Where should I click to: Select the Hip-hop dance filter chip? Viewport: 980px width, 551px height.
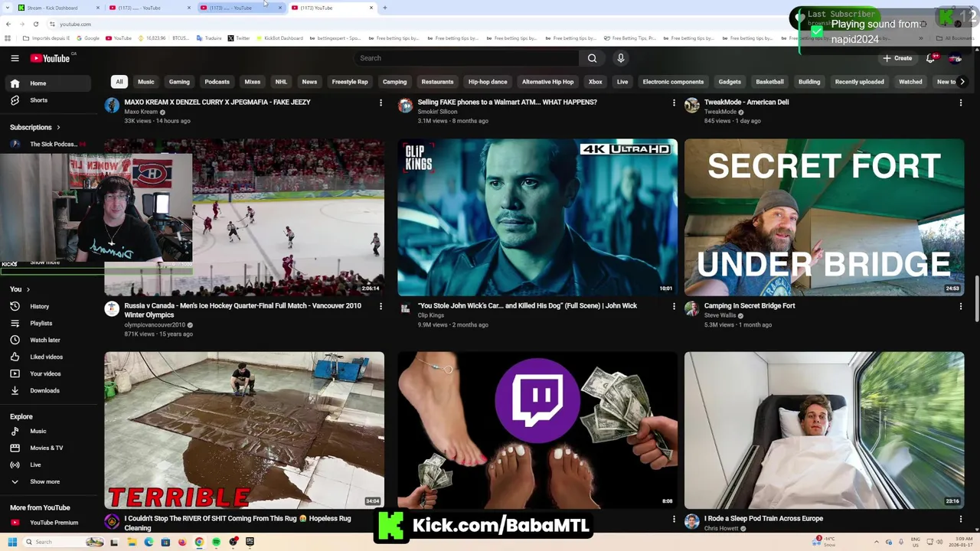pyautogui.click(x=488, y=82)
